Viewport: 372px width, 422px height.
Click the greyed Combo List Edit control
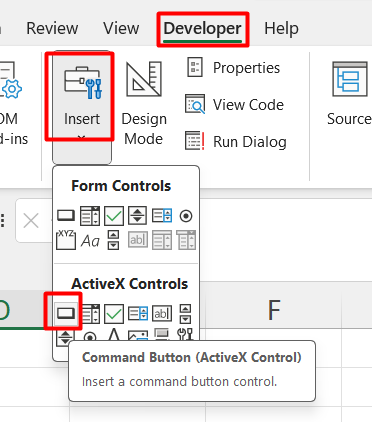[x=162, y=240]
